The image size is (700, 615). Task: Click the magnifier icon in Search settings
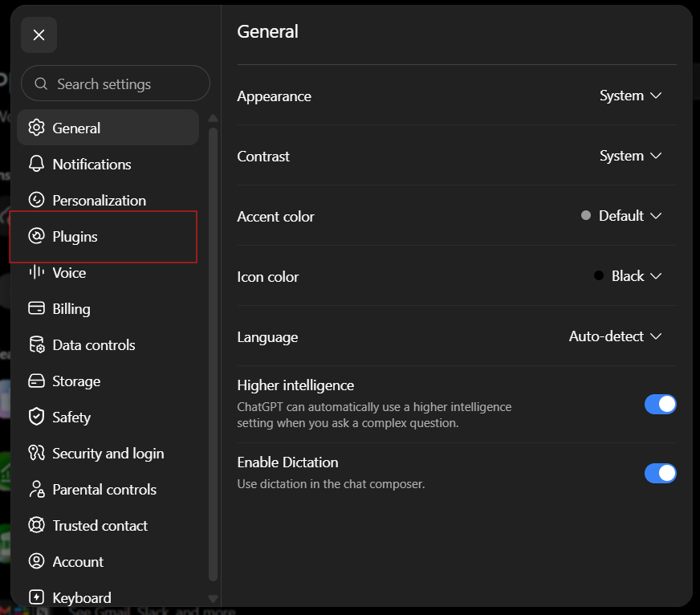click(41, 84)
